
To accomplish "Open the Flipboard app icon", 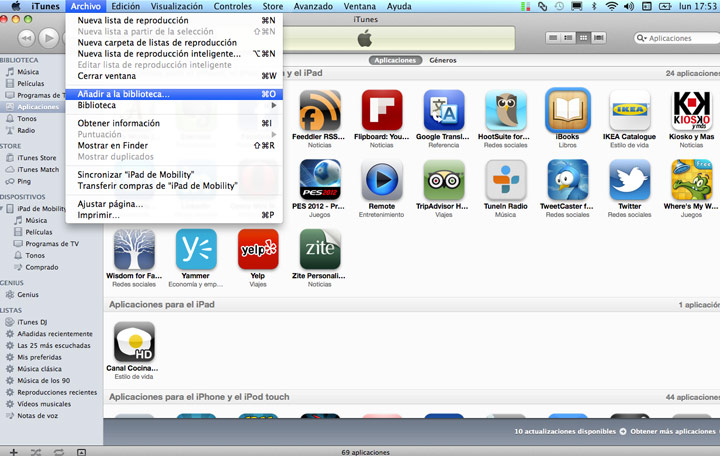I will click(381, 110).
